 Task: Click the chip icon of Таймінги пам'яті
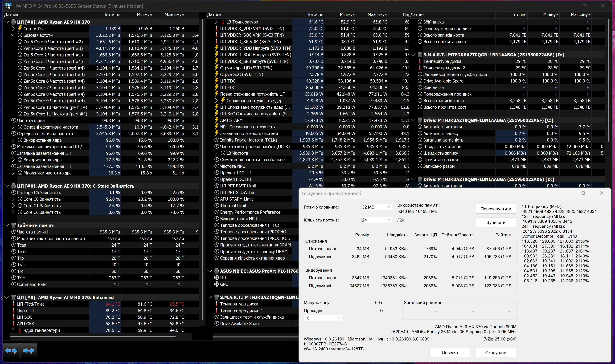tap(13, 225)
